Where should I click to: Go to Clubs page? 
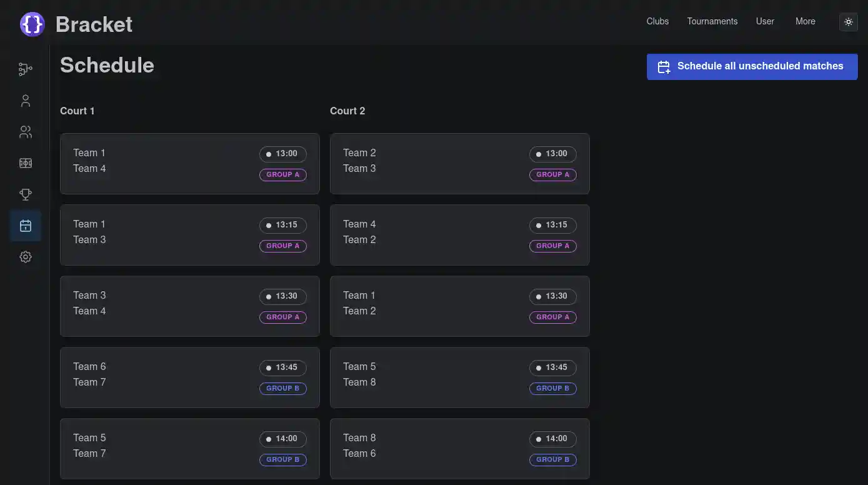[657, 21]
